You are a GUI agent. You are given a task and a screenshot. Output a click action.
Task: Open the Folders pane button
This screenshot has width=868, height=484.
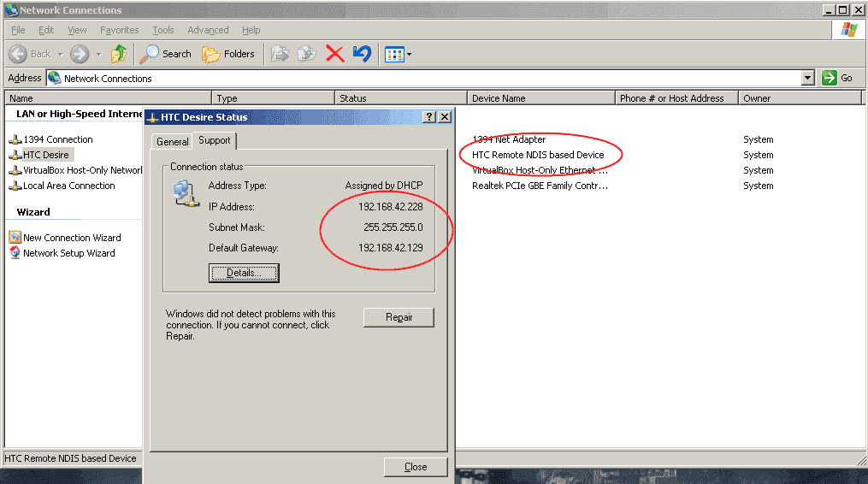coord(228,54)
